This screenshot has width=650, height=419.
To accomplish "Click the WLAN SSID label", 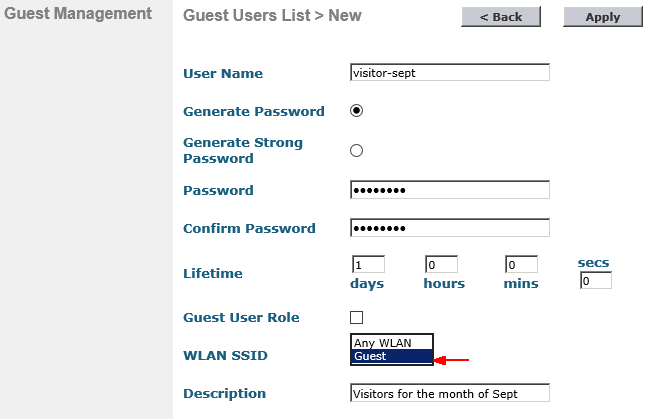I will (x=226, y=355).
